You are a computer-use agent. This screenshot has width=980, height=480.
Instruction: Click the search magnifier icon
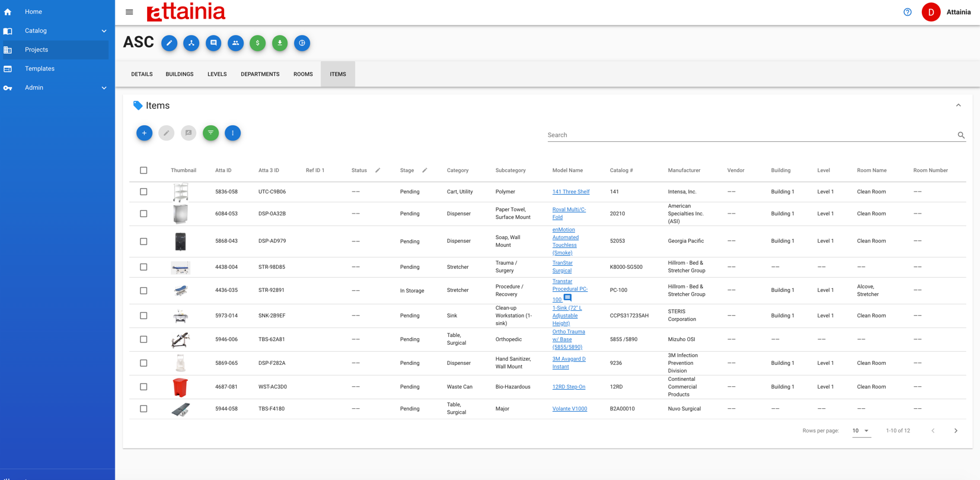point(961,135)
